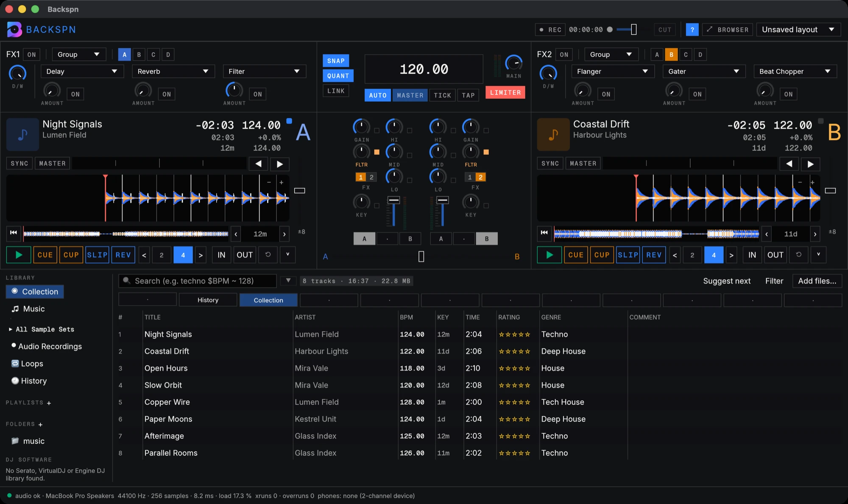The width and height of the screenshot is (848, 504).
Task: Toggle FX2 unit ON
Action: pos(564,55)
